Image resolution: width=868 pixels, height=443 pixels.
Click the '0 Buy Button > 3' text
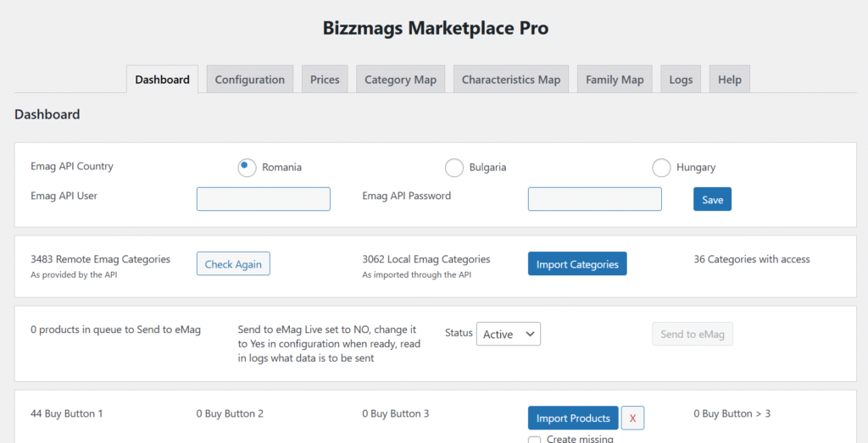click(732, 413)
